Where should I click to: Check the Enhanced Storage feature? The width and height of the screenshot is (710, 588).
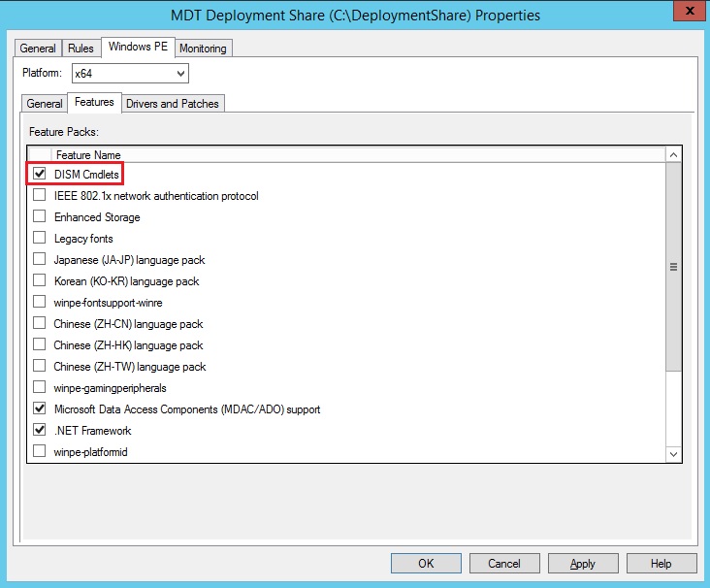[x=40, y=217]
